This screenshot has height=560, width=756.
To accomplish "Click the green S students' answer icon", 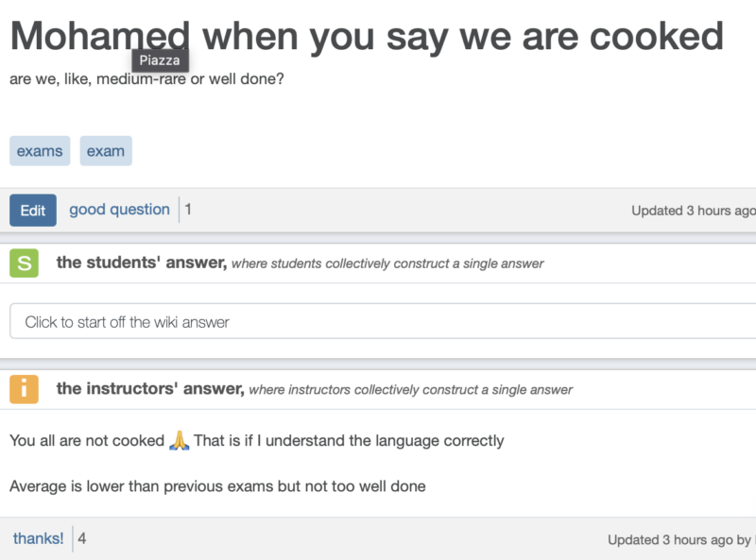I will click(x=23, y=263).
